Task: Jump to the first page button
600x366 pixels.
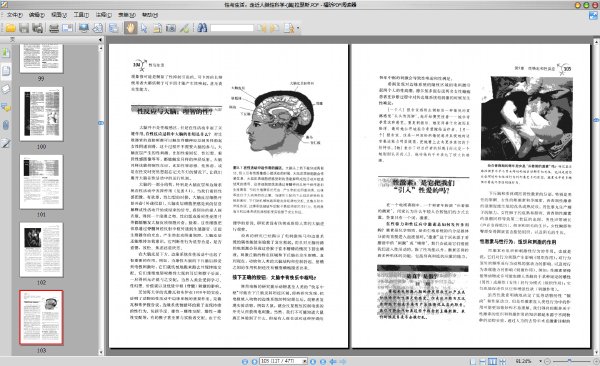Action: tap(245, 361)
